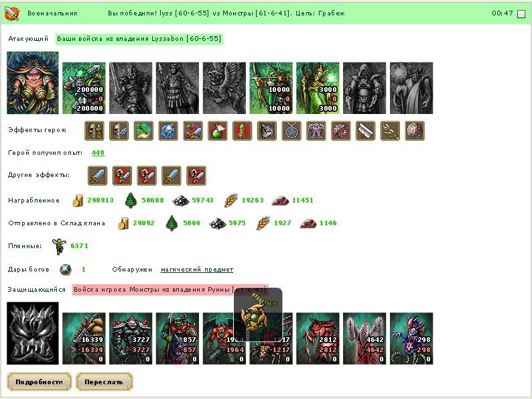The height and width of the screenshot is (399, 532).
Task: Select the first skull mask hero effect
Action: pyautogui.click(x=94, y=131)
